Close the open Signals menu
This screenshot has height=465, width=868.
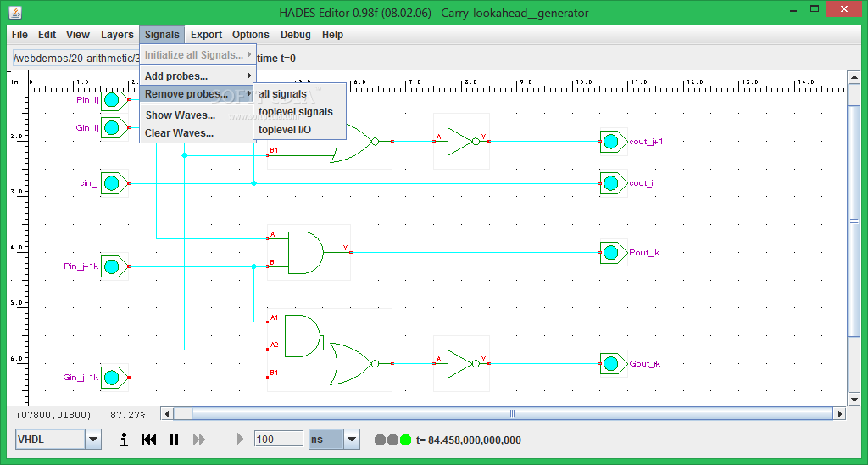(162, 34)
